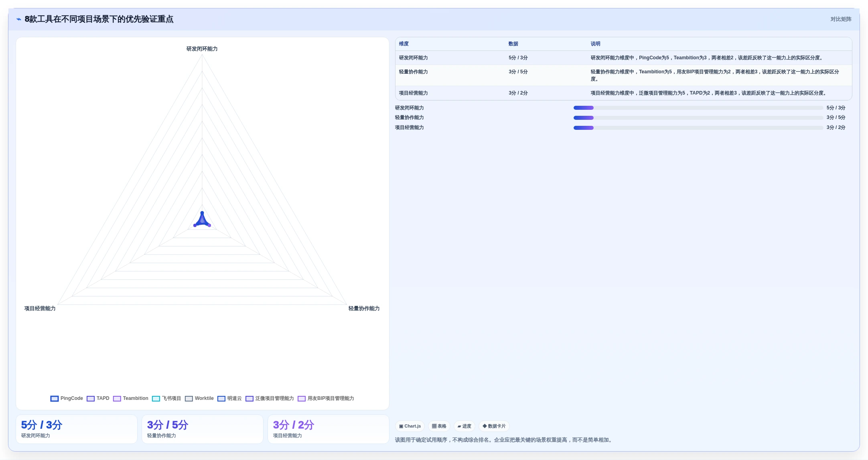
Task: Toggle the 明道云 legend entry
Action: [229, 398]
